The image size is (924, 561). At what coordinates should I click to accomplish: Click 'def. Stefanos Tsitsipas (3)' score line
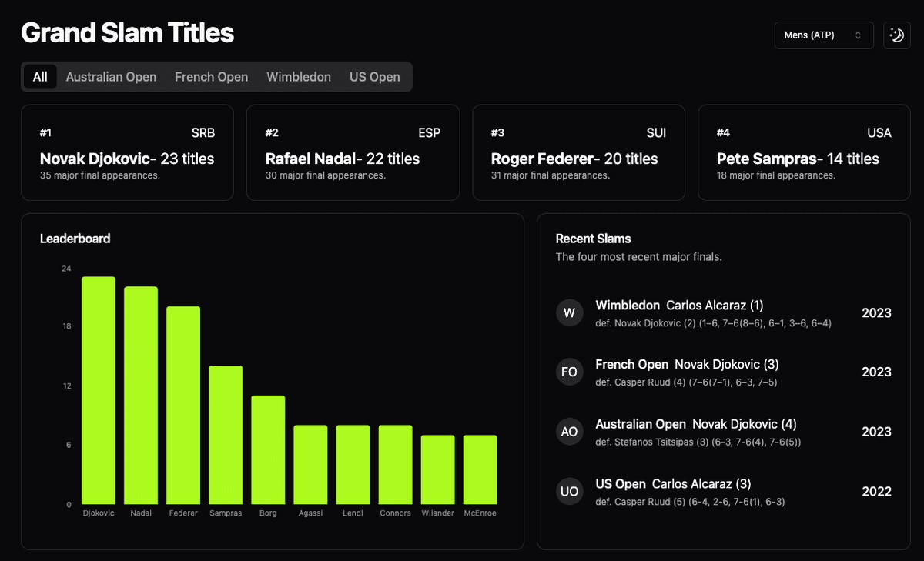point(698,442)
